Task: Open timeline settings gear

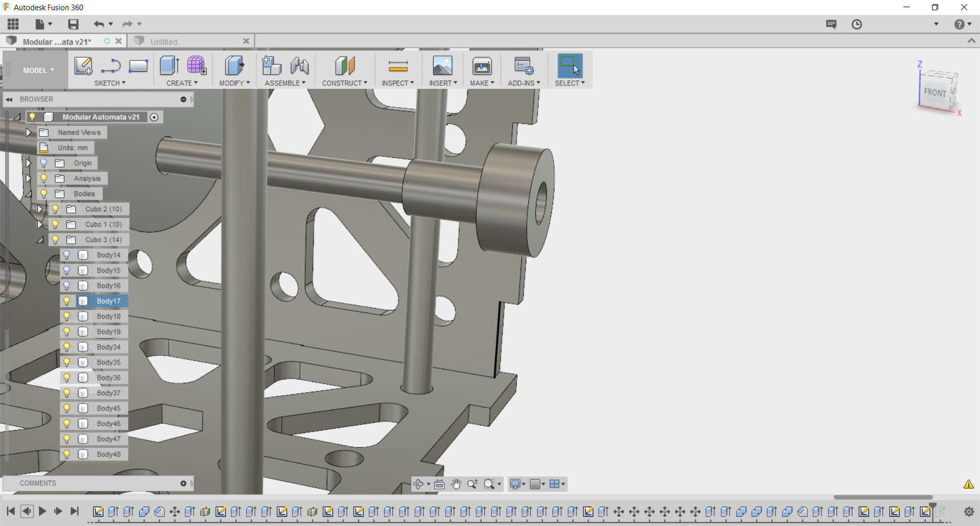Action: pyautogui.click(x=969, y=512)
